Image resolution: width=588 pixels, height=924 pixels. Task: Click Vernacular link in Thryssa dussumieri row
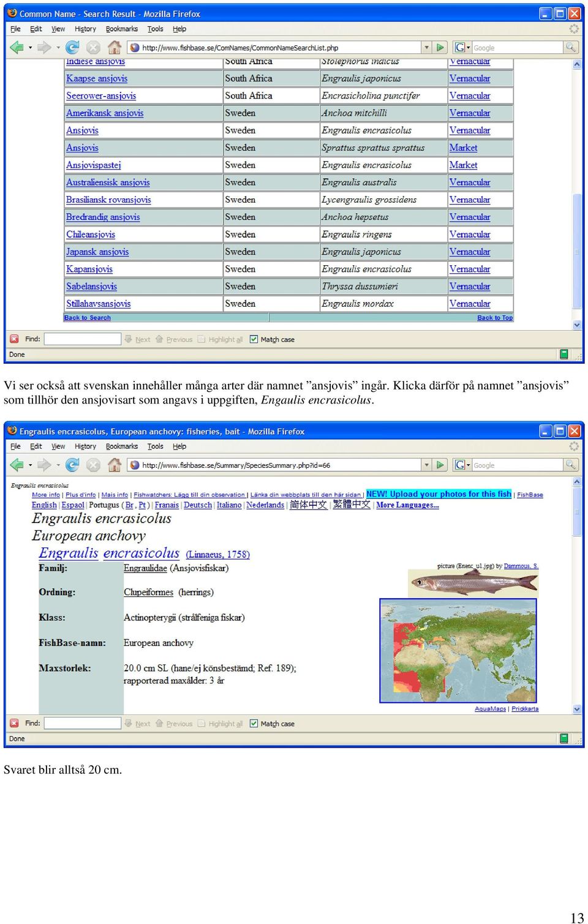pos(470,286)
